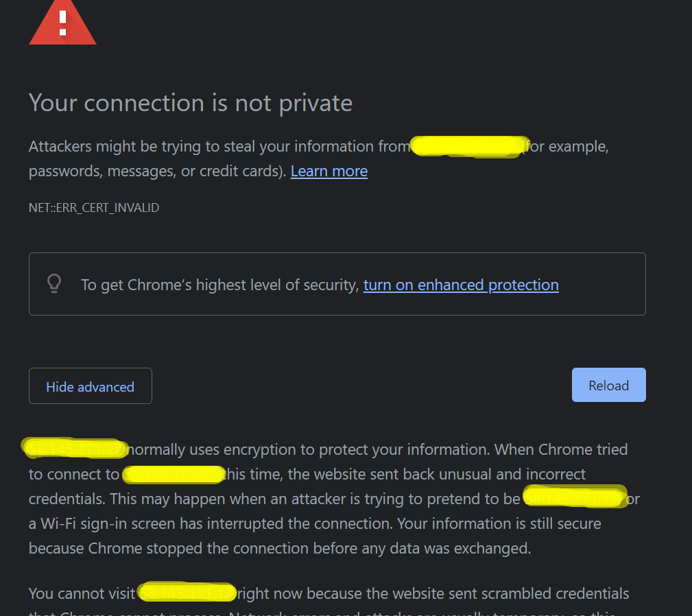Image resolution: width=692 pixels, height=616 pixels.
Task: Click the lightbulb icon in the security tip
Action: click(53, 284)
